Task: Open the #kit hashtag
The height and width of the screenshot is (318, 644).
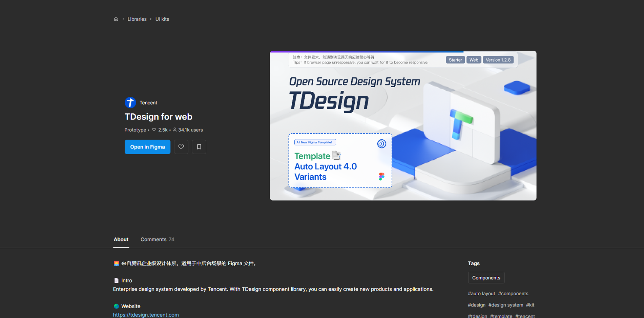Action: [530, 305]
